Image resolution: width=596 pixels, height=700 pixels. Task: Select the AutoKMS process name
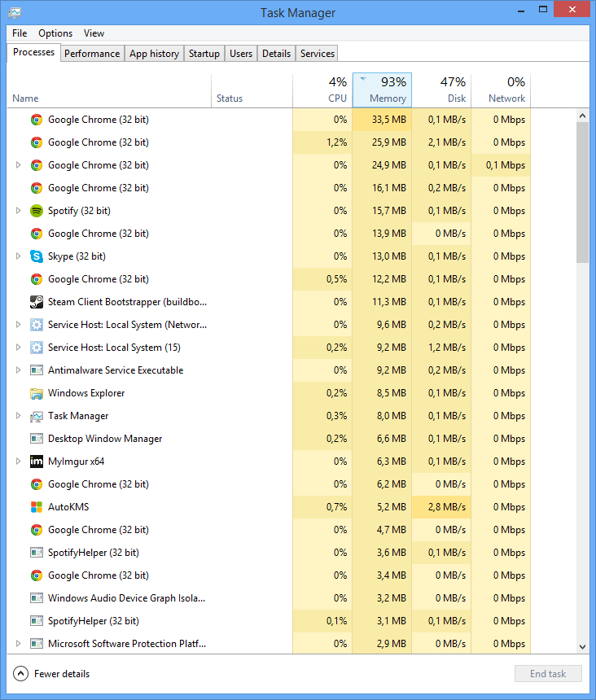click(68, 507)
